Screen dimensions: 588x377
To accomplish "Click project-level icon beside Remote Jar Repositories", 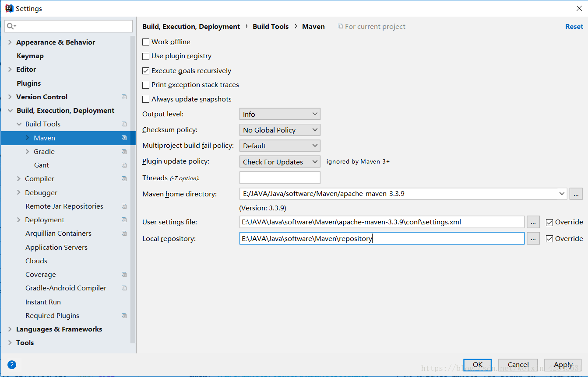I will tap(124, 206).
